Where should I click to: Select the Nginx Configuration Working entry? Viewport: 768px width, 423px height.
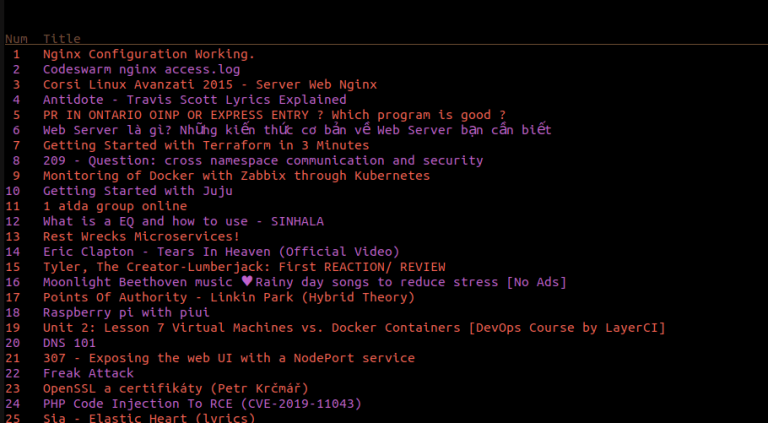[149, 54]
